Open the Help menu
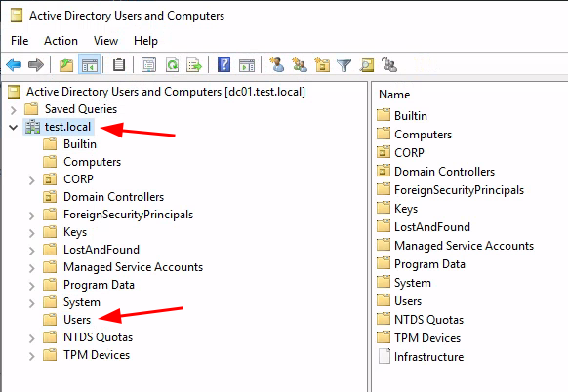Image resolution: width=568 pixels, height=392 pixels. (x=145, y=41)
